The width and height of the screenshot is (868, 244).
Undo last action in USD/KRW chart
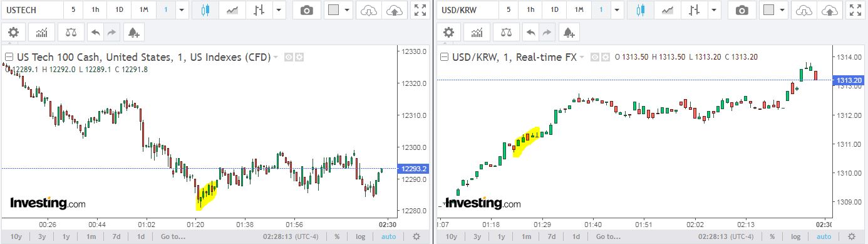tap(531, 33)
